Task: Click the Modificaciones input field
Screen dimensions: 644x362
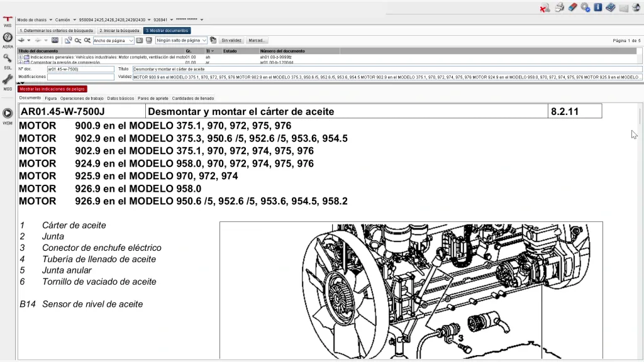Action: [x=80, y=77]
